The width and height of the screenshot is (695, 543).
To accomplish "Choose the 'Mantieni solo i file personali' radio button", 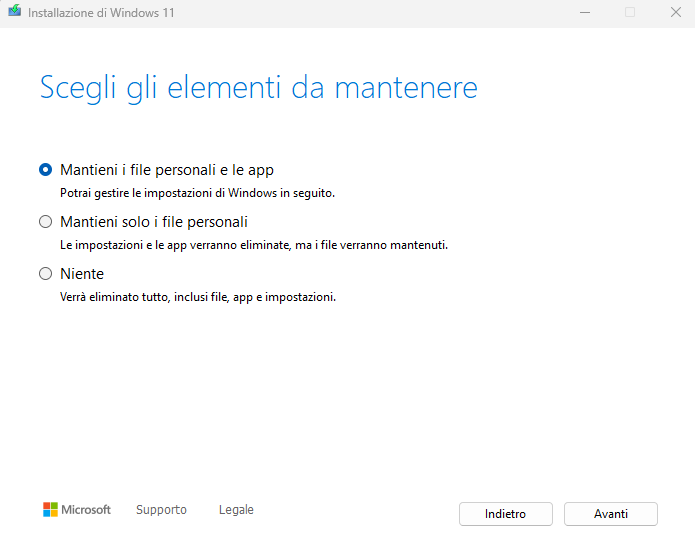I will [45, 222].
